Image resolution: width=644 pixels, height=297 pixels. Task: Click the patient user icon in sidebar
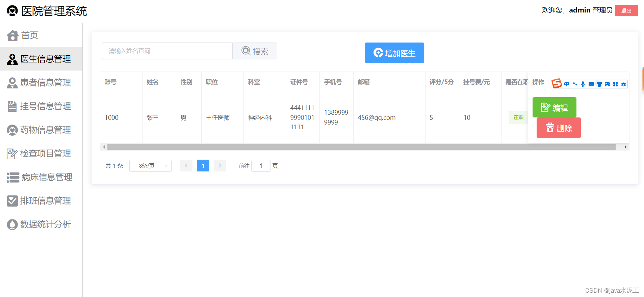(12, 83)
